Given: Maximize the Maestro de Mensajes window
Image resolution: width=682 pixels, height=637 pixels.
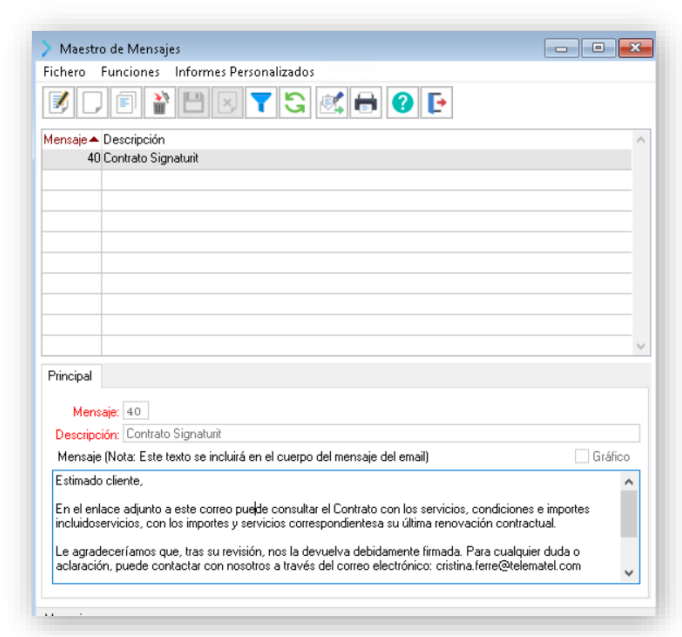Looking at the screenshot, I should tap(598, 48).
